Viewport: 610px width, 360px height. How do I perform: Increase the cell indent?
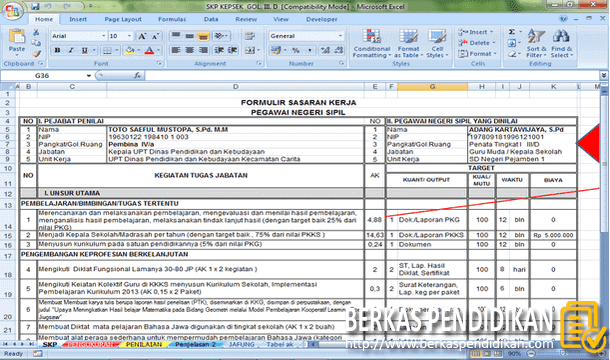[233, 50]
